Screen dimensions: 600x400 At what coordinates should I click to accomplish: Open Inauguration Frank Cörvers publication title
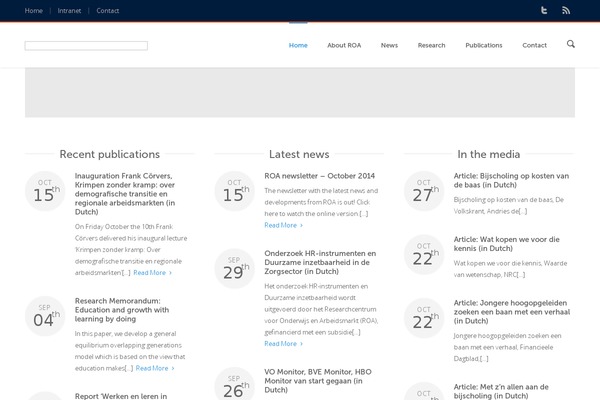click(x=125, y=194)
